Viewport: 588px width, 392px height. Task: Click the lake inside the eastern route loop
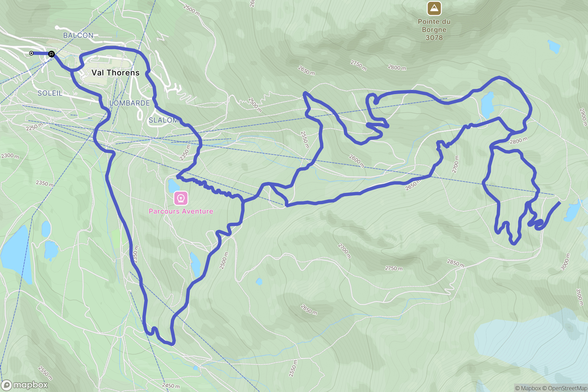tap(487, 105)
